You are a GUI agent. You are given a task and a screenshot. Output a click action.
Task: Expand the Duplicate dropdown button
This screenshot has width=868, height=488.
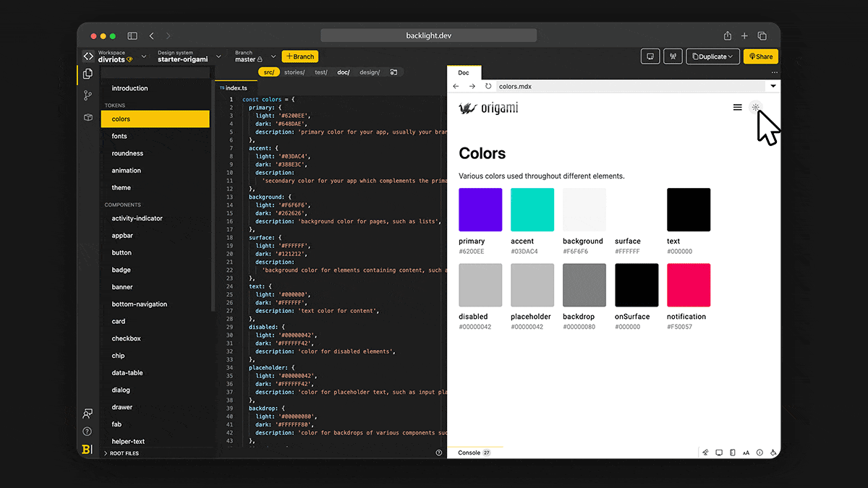[x=712, y=56]
